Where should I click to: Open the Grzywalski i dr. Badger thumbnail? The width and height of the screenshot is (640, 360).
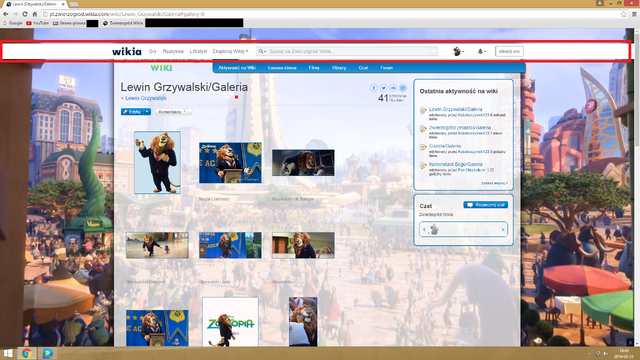point(303,162)
